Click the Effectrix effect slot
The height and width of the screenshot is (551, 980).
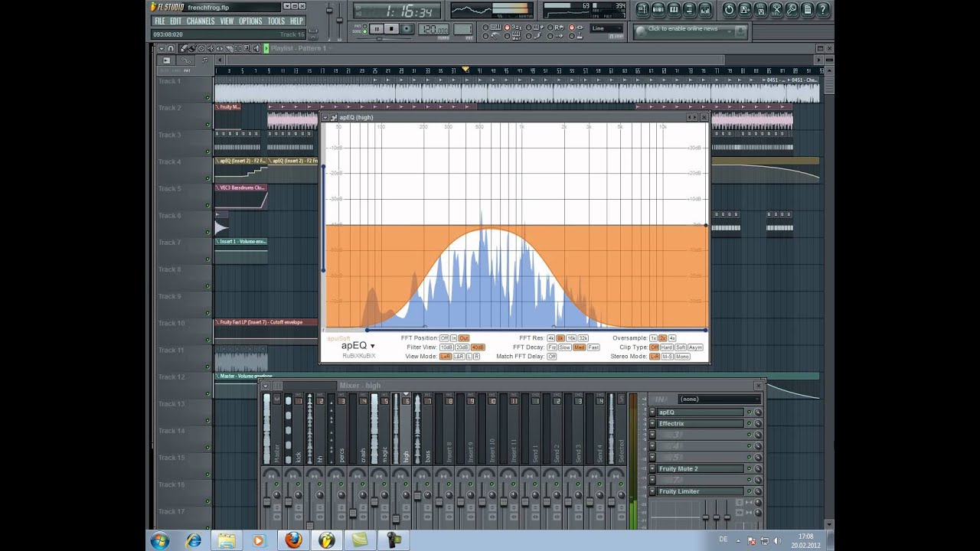pyautogui.click(x=700, y=424)
